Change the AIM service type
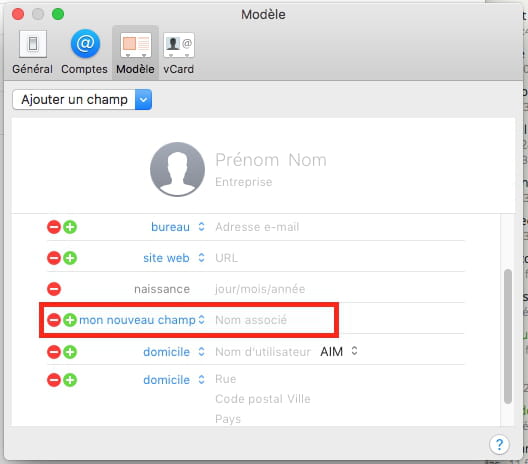528x464 pixels. pos(339,352)
